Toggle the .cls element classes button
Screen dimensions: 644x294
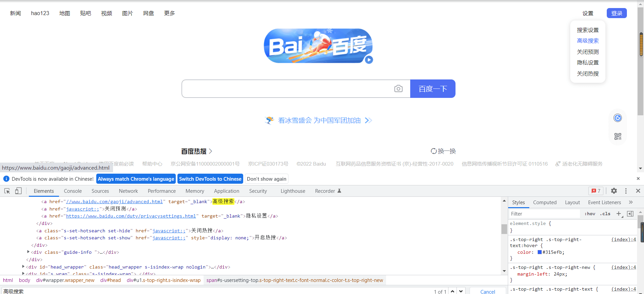(x=605, y=214)
